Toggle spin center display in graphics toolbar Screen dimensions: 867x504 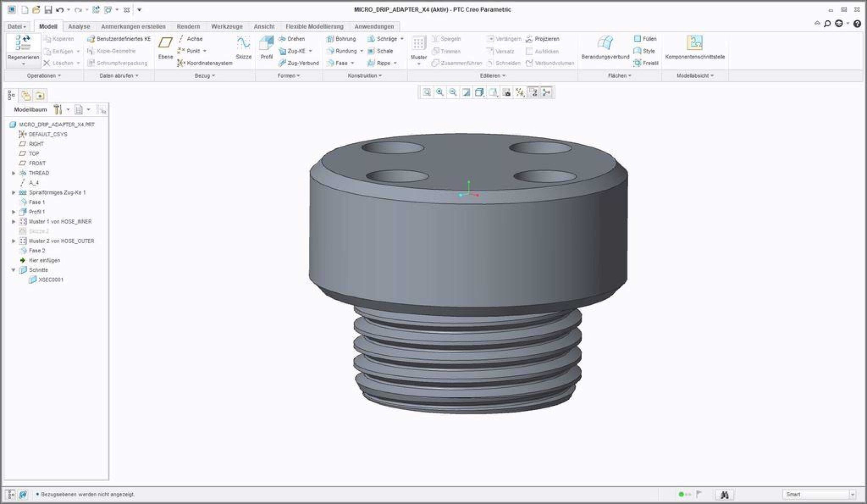coord(546,92)
